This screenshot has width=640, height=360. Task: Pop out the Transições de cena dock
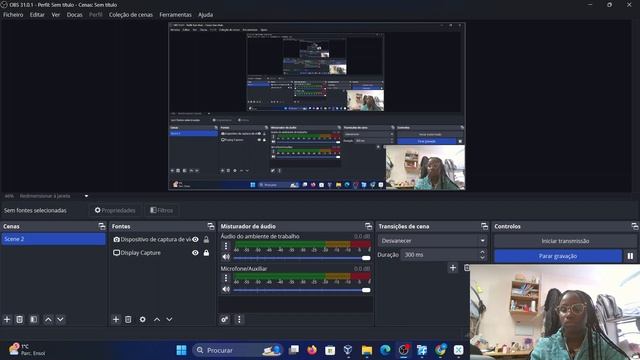click(484, 226)
